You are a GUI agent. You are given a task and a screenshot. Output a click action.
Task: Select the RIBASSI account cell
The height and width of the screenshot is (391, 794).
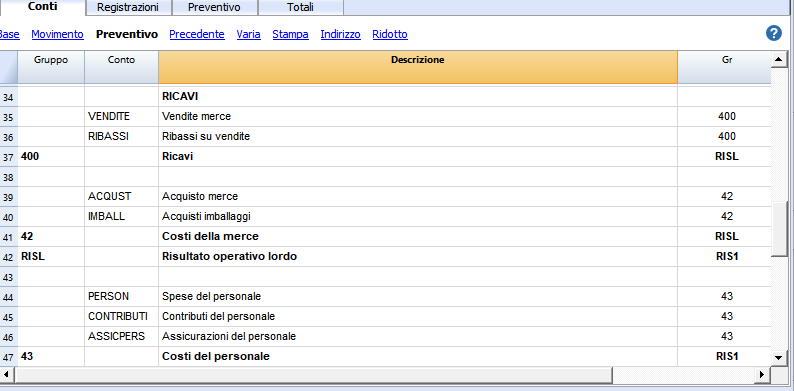(122, 137)
